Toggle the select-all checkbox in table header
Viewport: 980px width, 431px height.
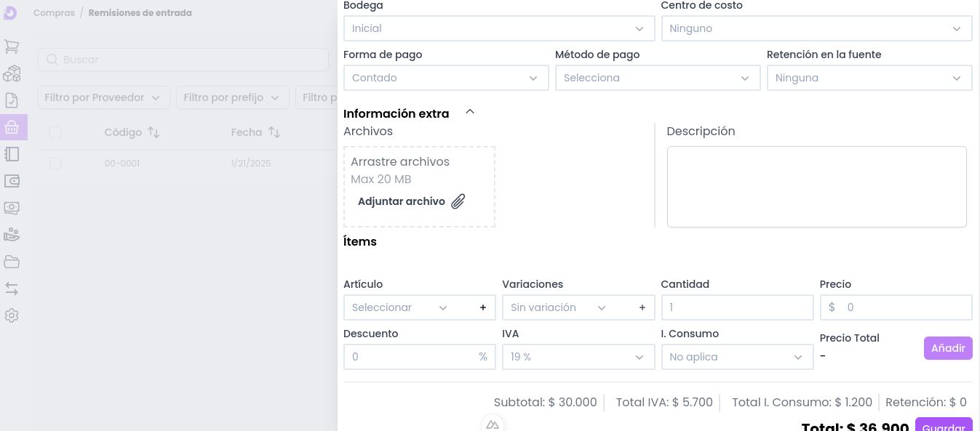(55, 132)
